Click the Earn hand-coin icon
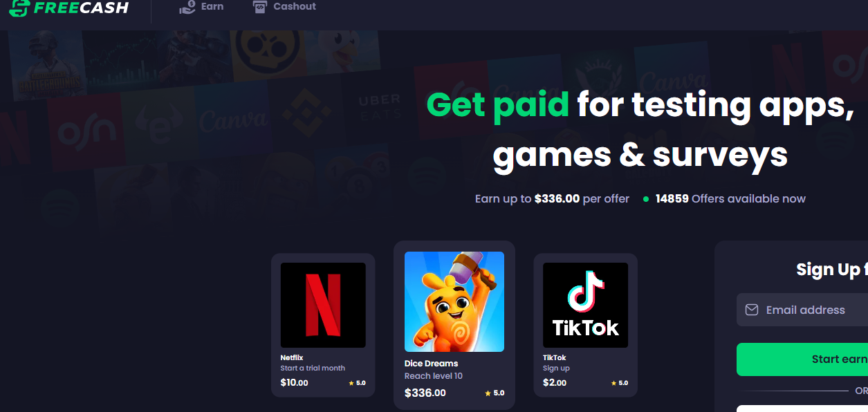Screen dimensions: 868x412 click(x=187, y=7)
